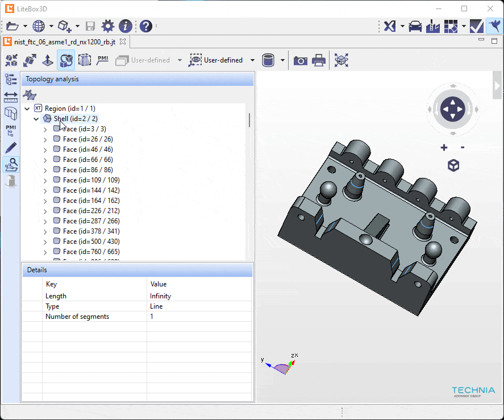Expand Face (id=26 / 26) node

coord(45,140)
